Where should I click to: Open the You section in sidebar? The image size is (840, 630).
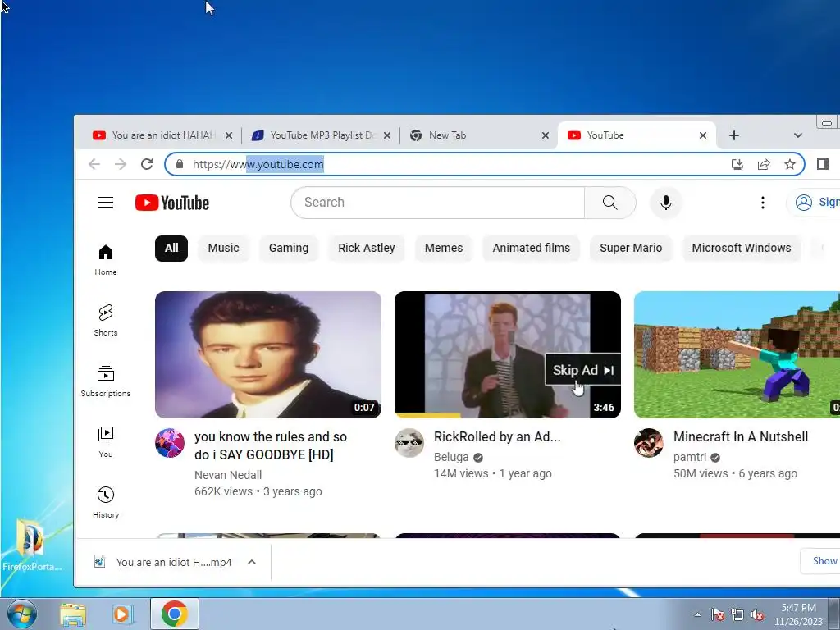(106, 442)
